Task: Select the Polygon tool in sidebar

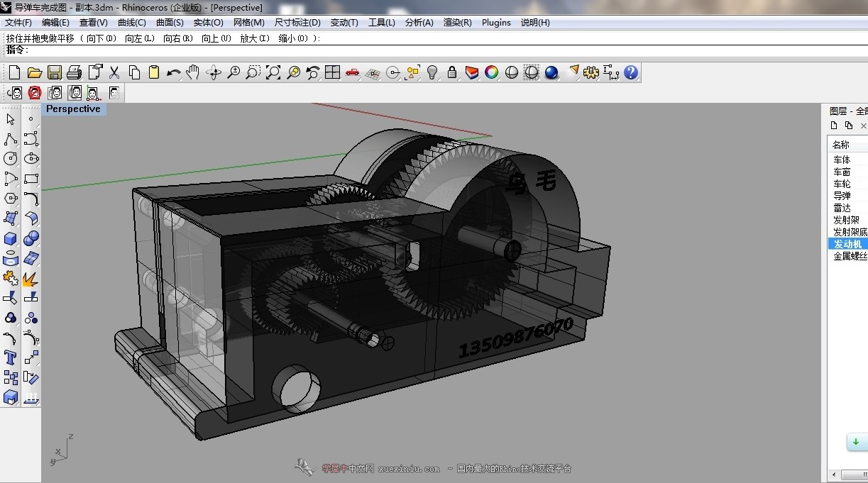Action: (11, 199)
